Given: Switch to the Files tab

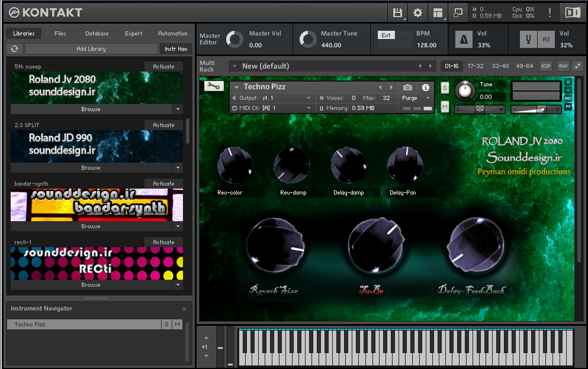Looking at the screenshot, I should pos(60,34).
